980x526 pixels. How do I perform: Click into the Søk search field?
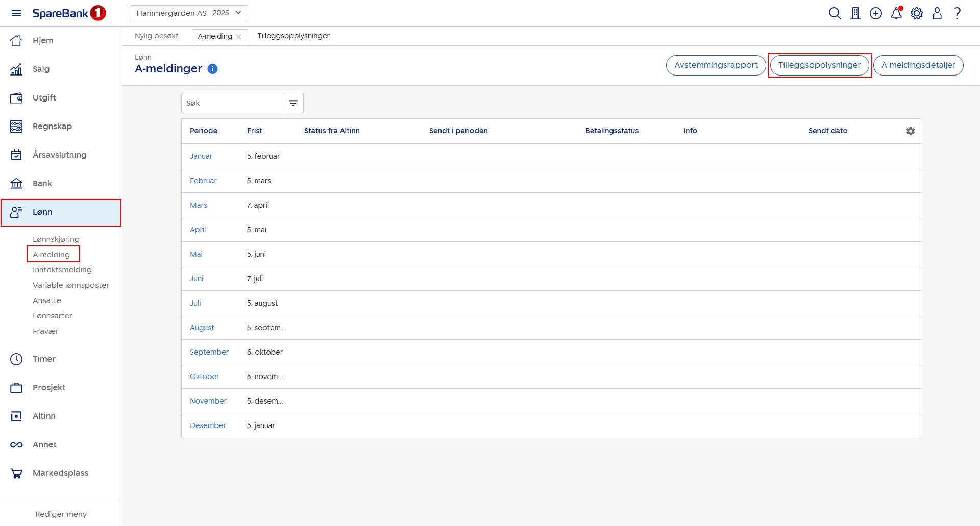pyautogui.click(x=232, y=103)
